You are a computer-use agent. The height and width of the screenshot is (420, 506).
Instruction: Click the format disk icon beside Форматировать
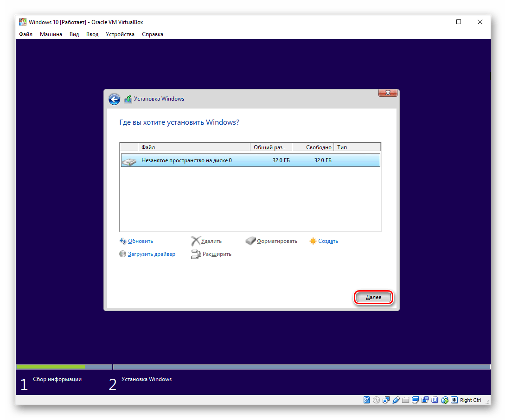coord(251,241)
